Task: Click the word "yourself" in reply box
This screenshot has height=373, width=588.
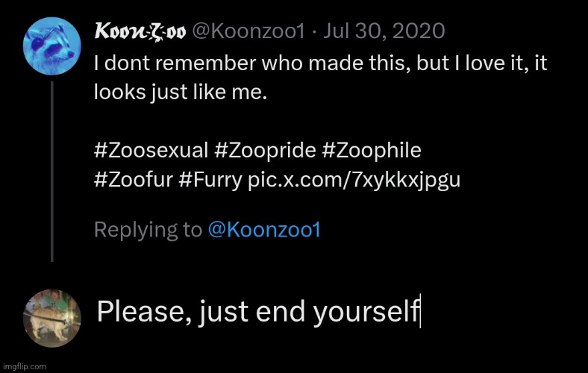Action: tap(366, 311)
